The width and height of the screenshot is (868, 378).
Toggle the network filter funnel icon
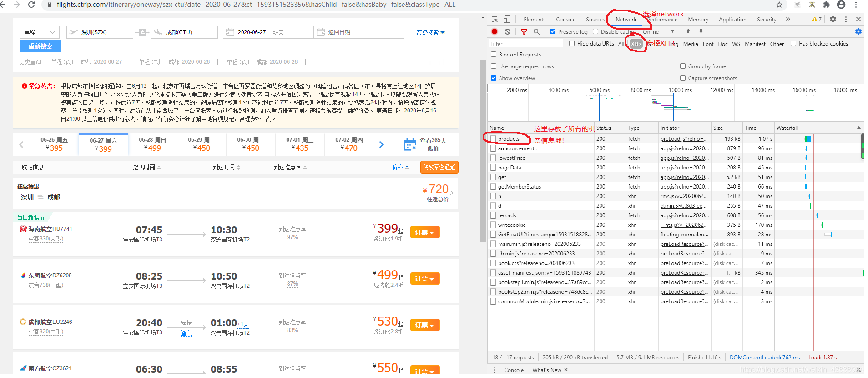coord(524,31)
